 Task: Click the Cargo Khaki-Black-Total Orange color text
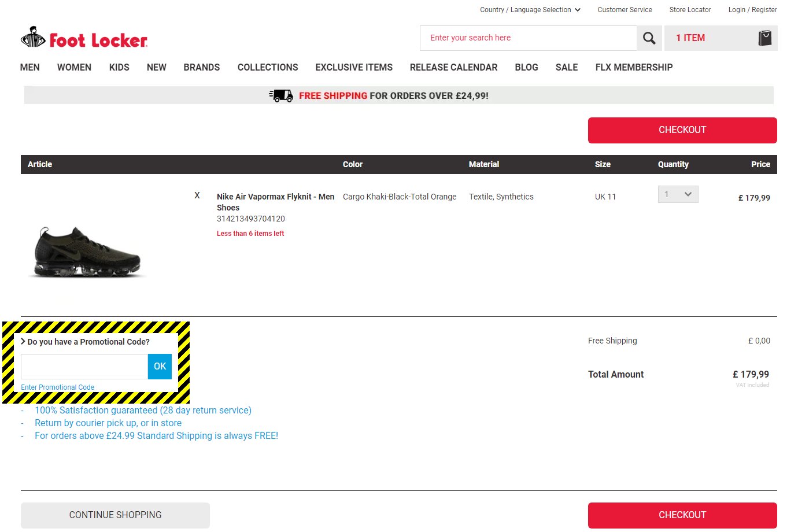pyautogui.click(x=400, y=197)
